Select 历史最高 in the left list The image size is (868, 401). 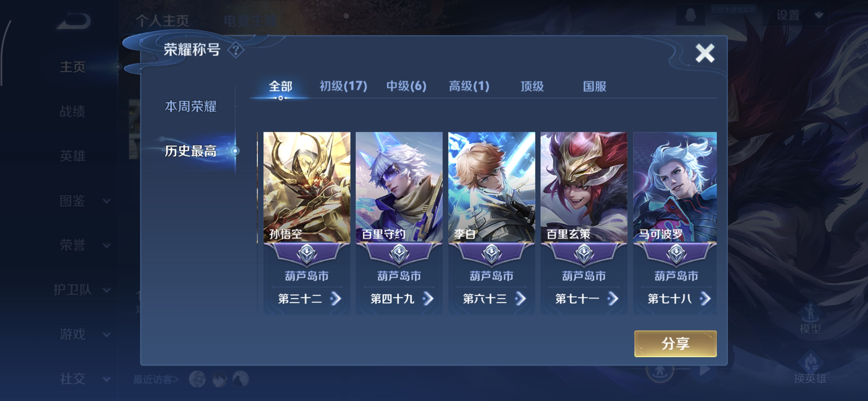tap(191, 151)
